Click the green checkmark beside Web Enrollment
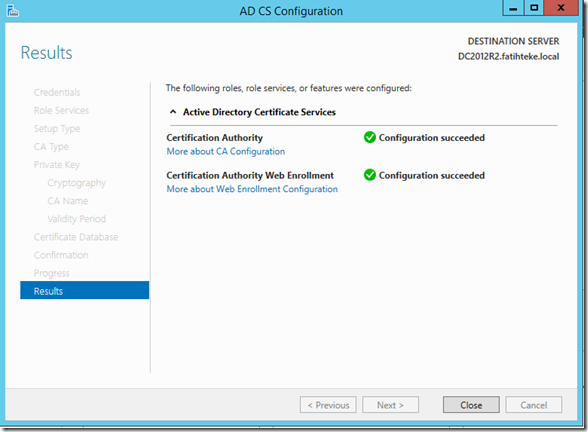 370,175
